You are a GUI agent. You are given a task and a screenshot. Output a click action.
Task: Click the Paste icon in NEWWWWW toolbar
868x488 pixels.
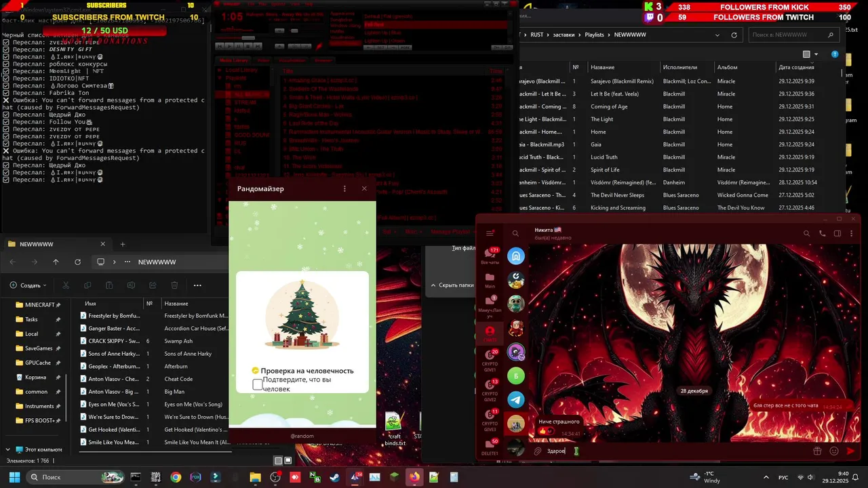[109, 285]
